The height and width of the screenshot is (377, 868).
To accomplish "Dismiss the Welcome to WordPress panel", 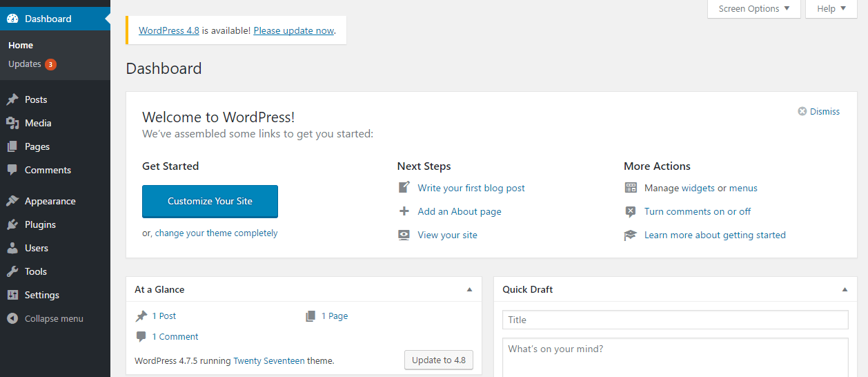I will [x=819, y=111].
